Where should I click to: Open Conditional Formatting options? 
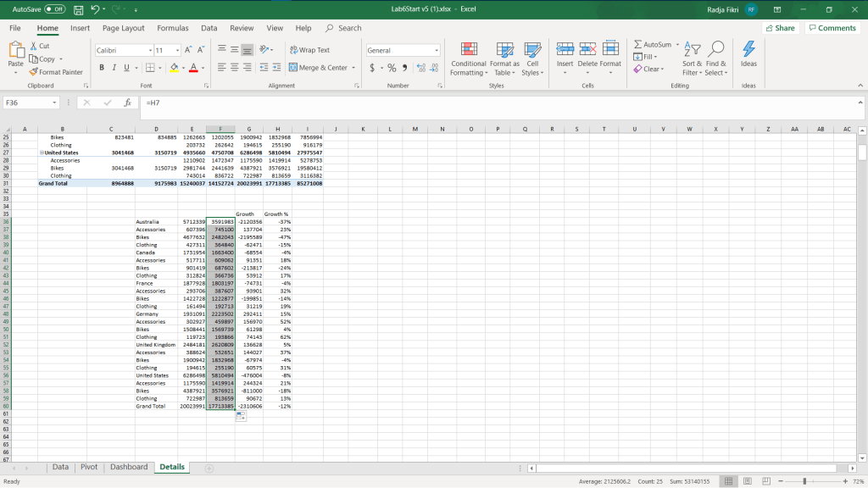point(468,56)
